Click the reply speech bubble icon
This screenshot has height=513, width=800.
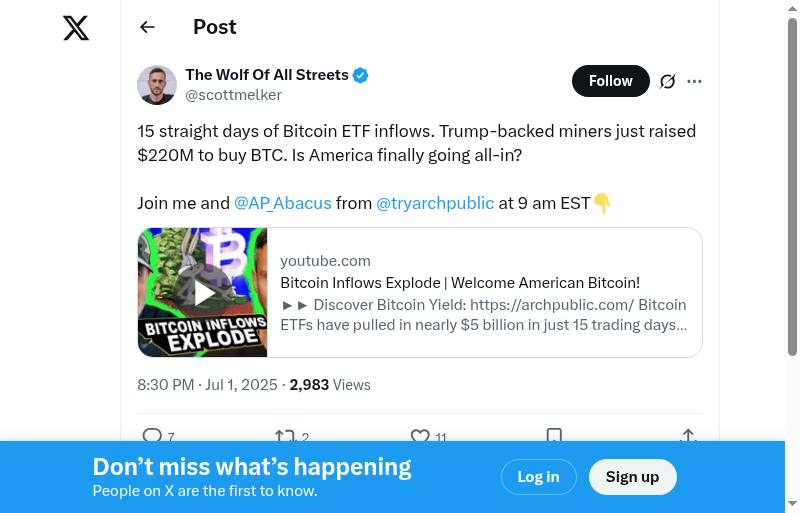(152, 436)
